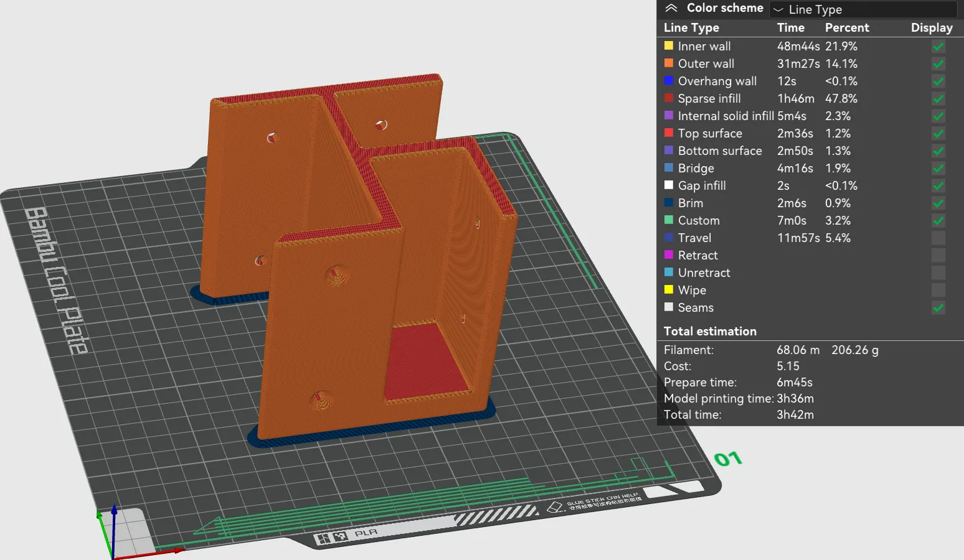Click the Time column header
964x560 pixels.
(x=791, y=27)
